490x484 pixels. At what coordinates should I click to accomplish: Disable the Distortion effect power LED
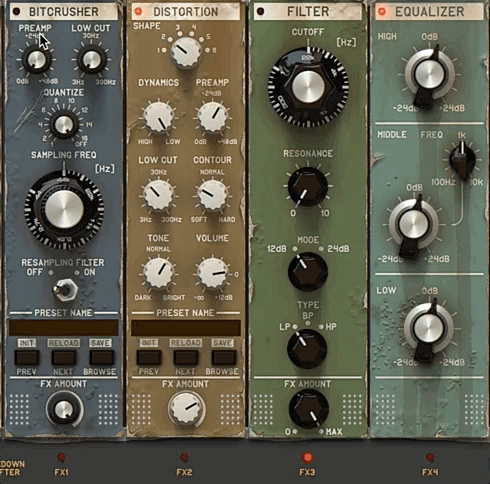(x=138, y=12)
